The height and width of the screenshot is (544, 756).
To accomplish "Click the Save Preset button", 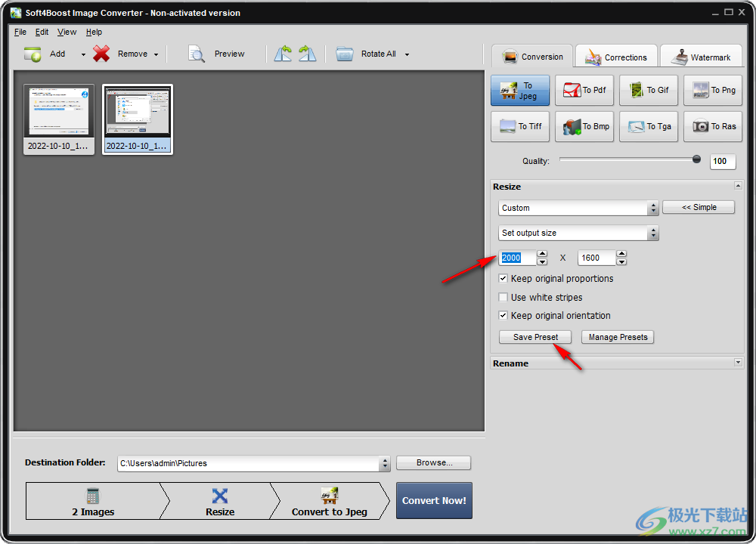I will 535,337.
